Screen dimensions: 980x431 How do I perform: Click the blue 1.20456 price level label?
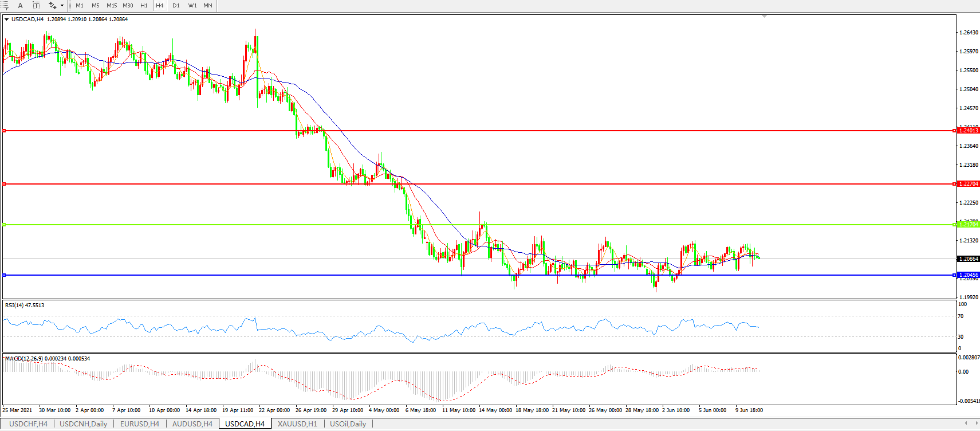(969, 275)
